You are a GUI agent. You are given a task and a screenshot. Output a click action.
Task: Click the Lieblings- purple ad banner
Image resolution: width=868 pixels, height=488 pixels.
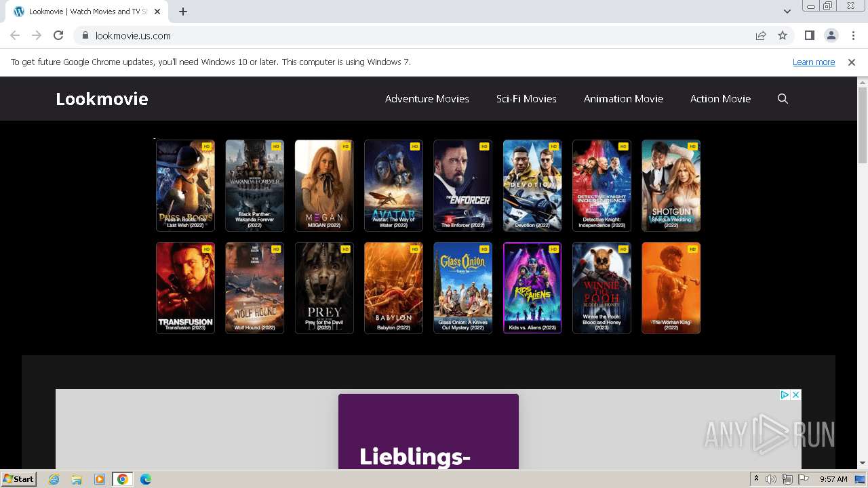[429, 431]
